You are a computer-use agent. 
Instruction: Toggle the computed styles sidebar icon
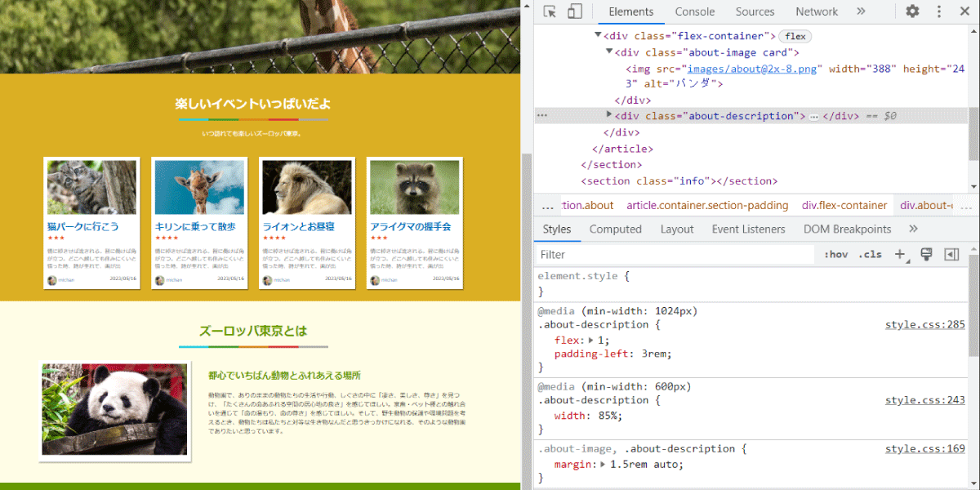coord(951,255)
